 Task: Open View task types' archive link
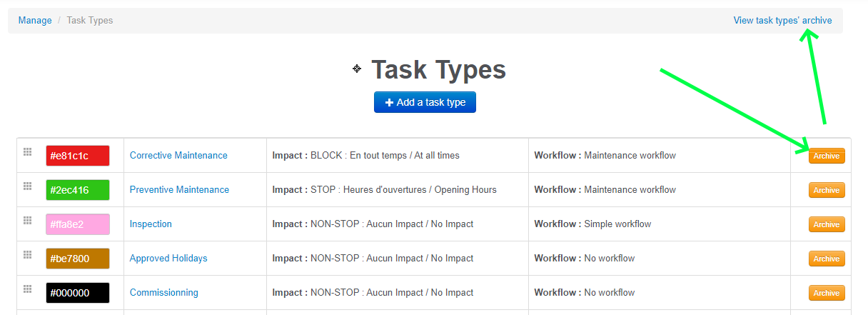point(782,21)
